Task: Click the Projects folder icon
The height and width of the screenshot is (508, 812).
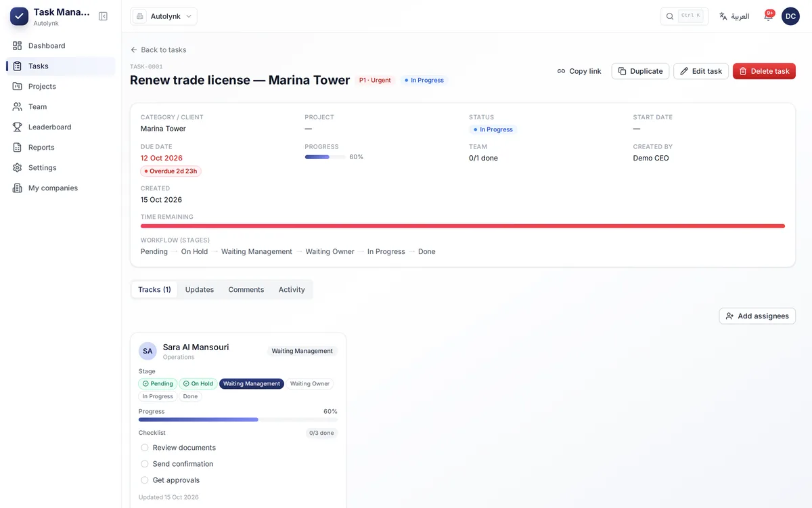Action: coord(18,87)
